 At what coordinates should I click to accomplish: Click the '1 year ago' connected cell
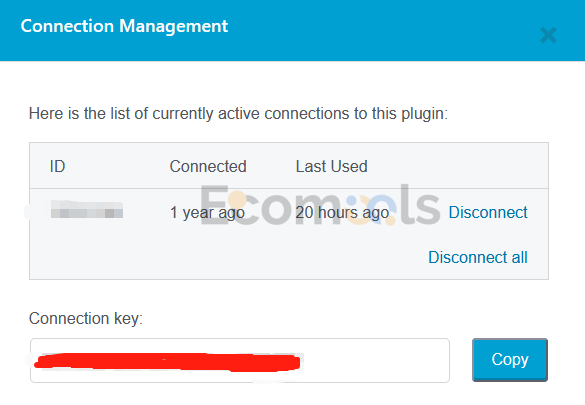[207, 213]
